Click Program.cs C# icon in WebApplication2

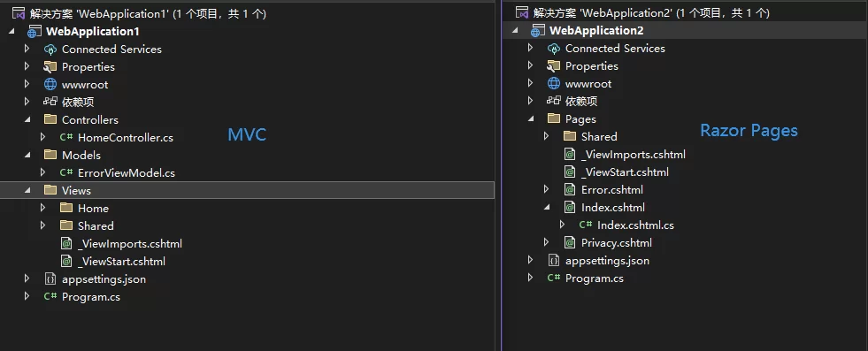point(554,278)
